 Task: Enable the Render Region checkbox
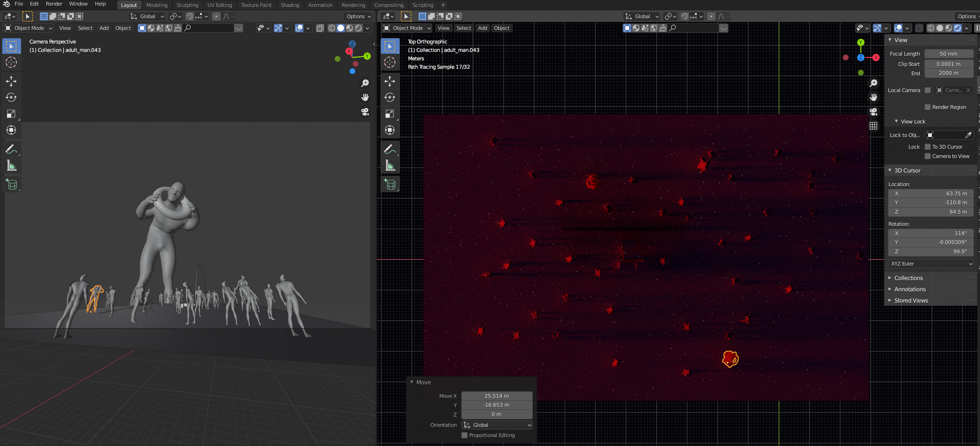(928, 107)
